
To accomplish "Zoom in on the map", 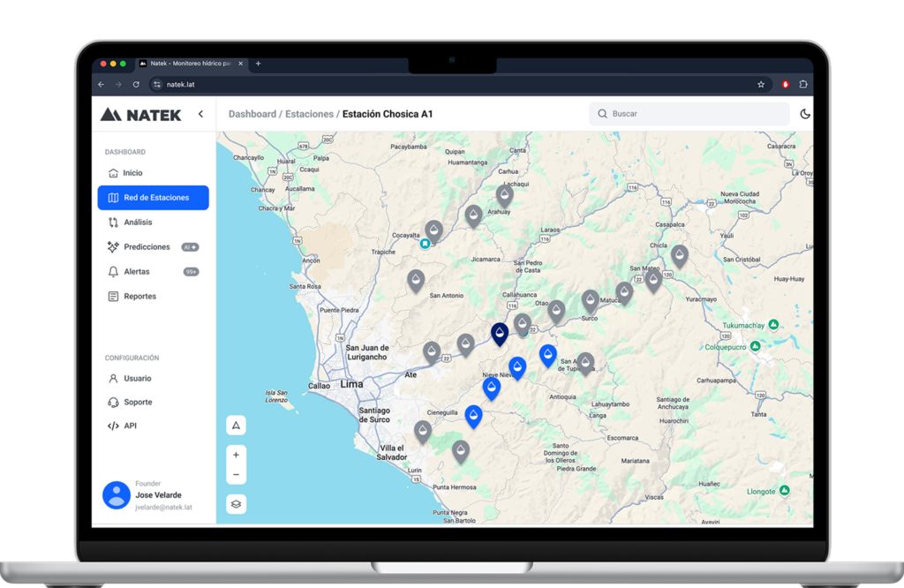I will tap(236, 454).
